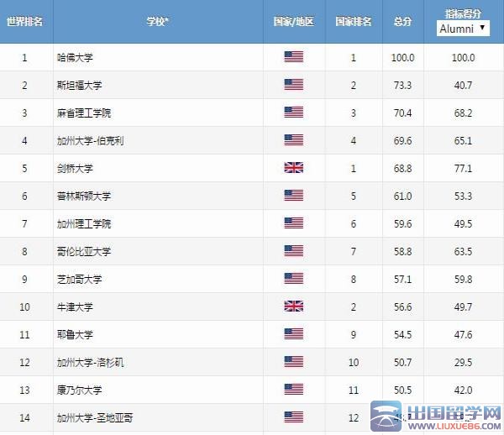Click the 出国留学网 watermark logo
The height and width of the screenshot is (435, 504).
tap(437, 414)
